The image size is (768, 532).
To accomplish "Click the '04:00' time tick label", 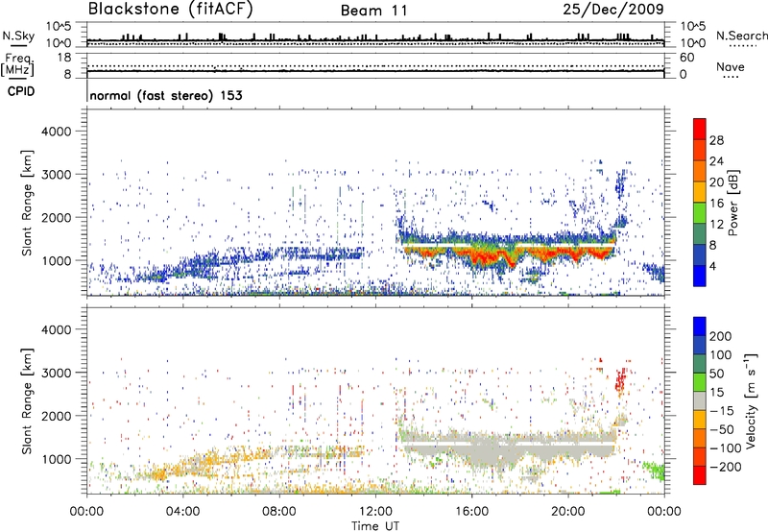I will tap(183, 512).
